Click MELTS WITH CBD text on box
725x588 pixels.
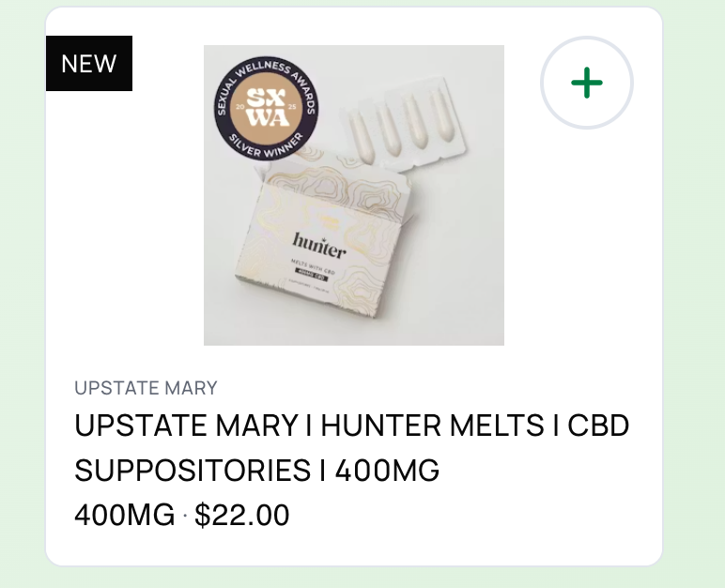[312, 268]
